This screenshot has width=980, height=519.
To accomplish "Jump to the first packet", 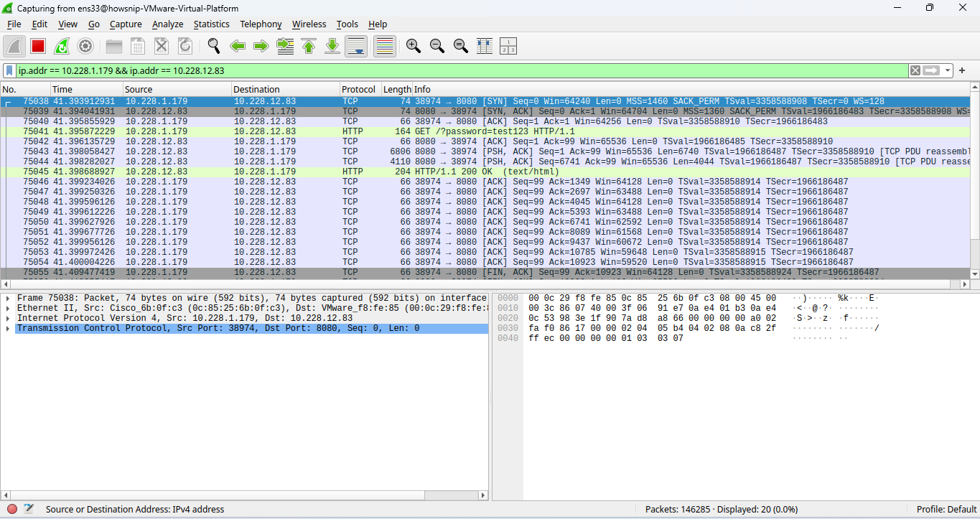I will pyautogui.click(x=309, y=46).
